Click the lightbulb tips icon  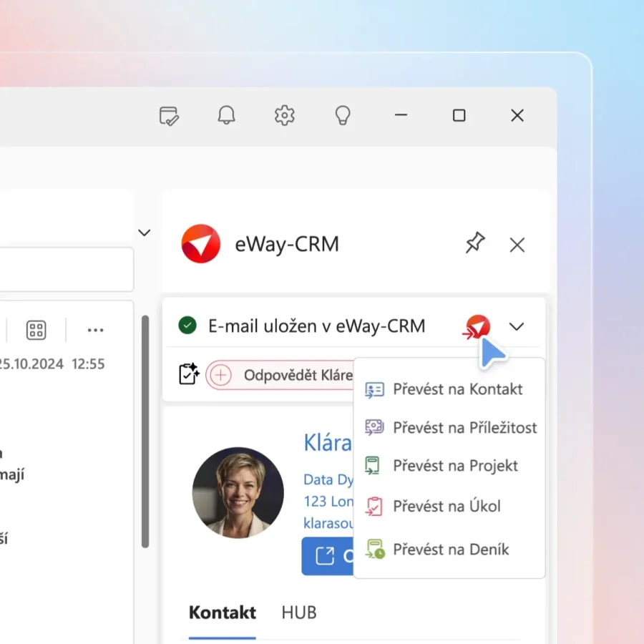[x=343, y=115]
